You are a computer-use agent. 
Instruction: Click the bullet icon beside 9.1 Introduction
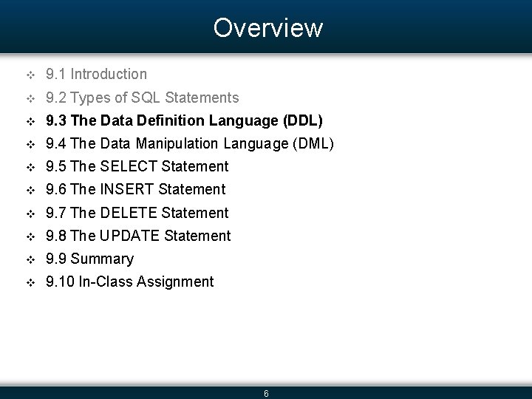30,75
